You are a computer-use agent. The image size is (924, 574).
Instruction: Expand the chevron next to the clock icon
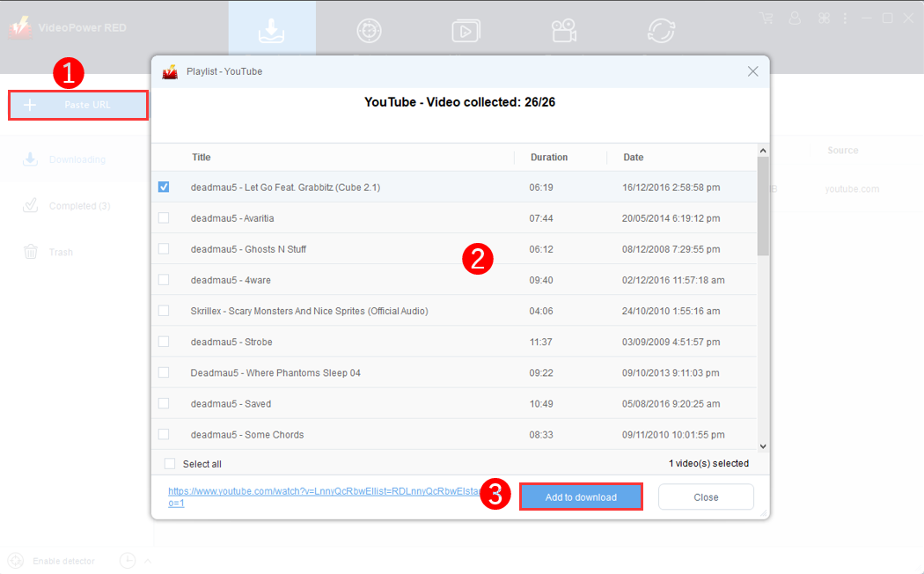(147, 560)
